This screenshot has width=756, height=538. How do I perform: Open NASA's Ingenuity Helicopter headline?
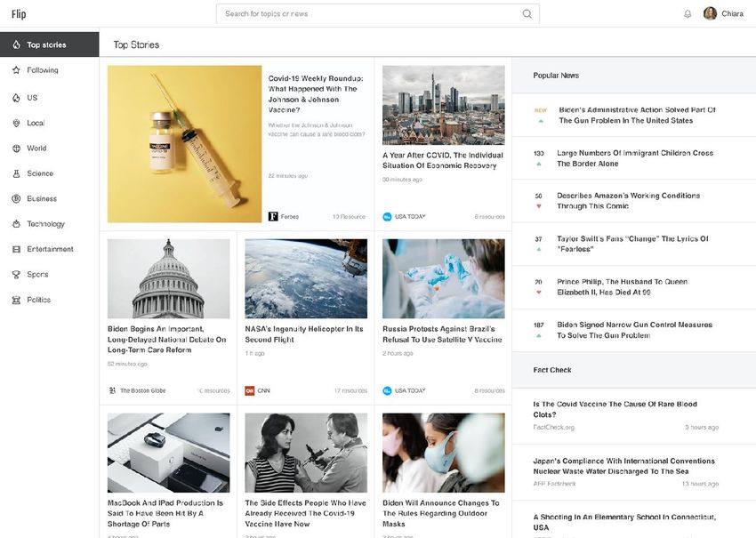tap(304, 334)
